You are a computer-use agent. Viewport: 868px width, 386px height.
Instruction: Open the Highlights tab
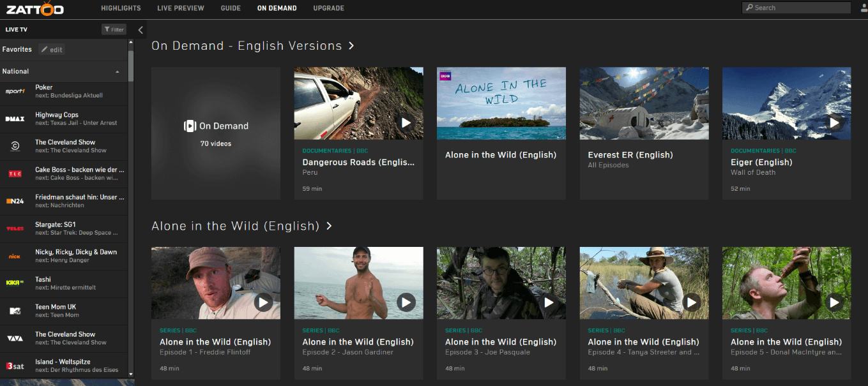coord(121,8)
